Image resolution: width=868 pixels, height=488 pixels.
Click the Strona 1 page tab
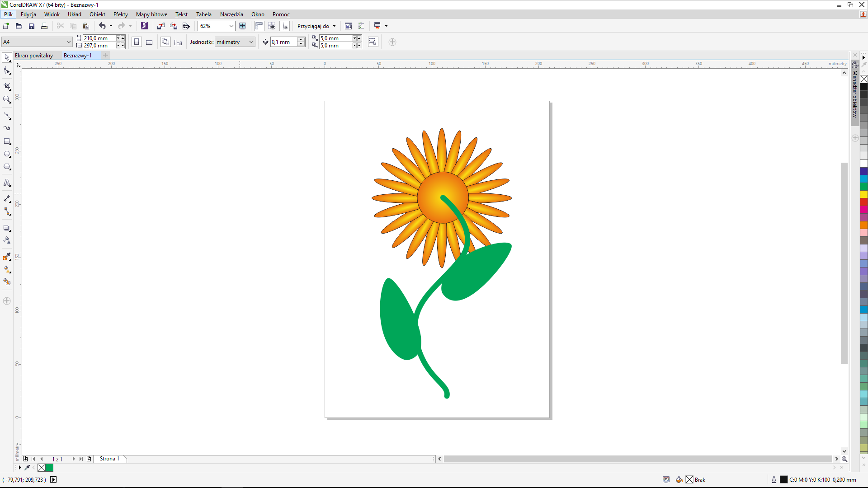pos(109,459)
